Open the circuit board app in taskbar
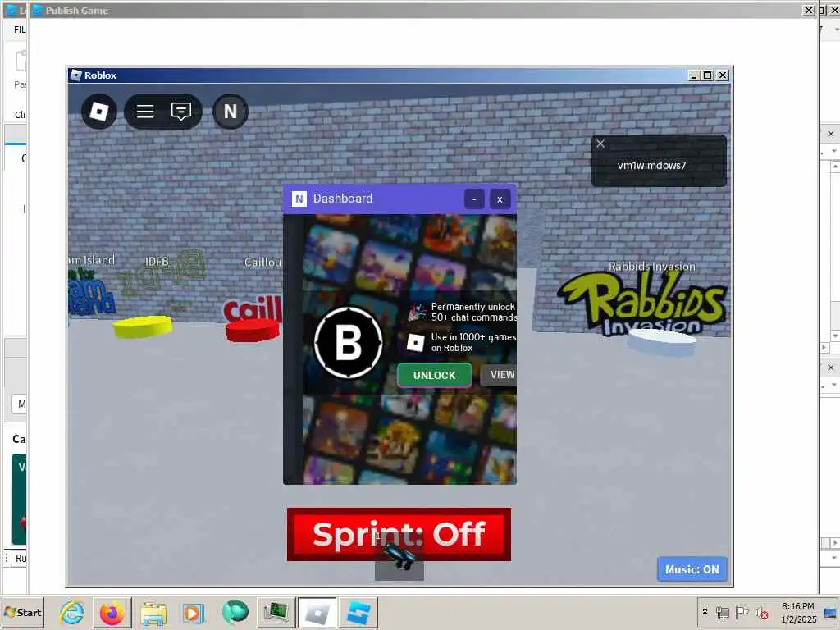The width and height of the screenshot is (840, 630). [276, 613]
